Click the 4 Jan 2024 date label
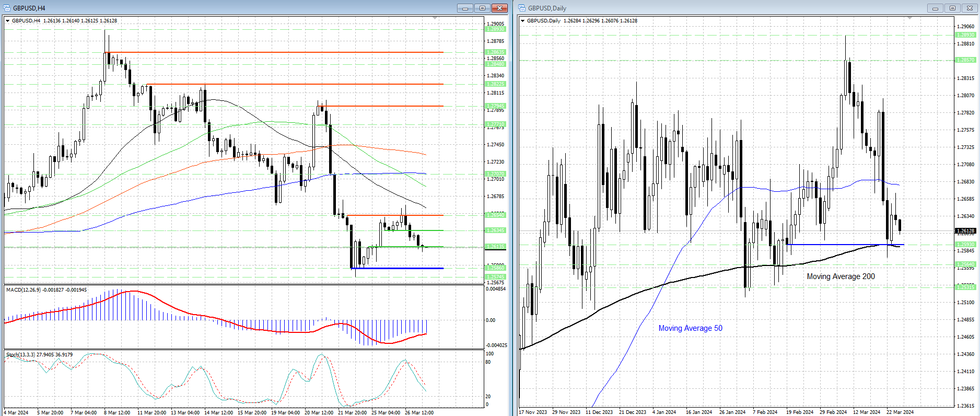Image resolution: width=980 pixels, height=416 pixels. 665,412
